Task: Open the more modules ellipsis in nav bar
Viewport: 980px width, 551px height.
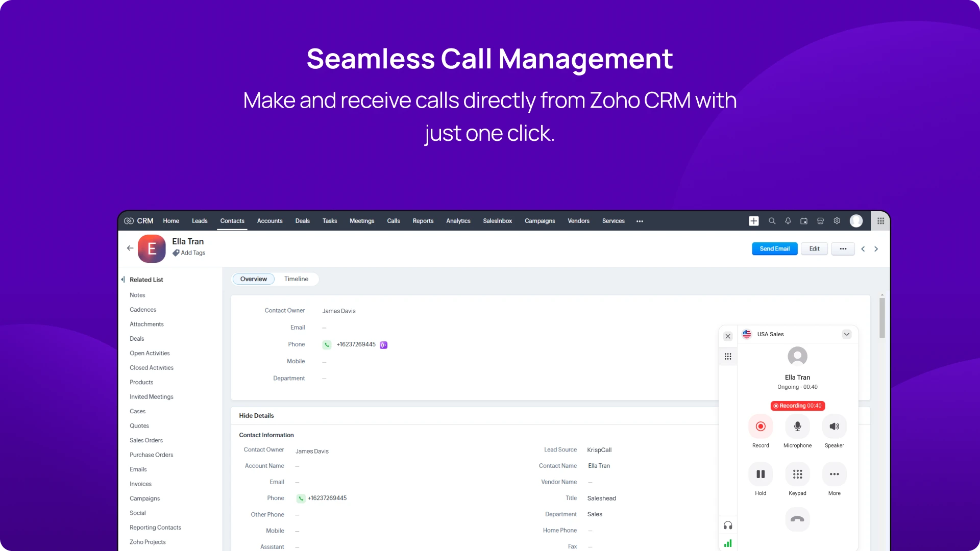Action: [x=640, y=221]
